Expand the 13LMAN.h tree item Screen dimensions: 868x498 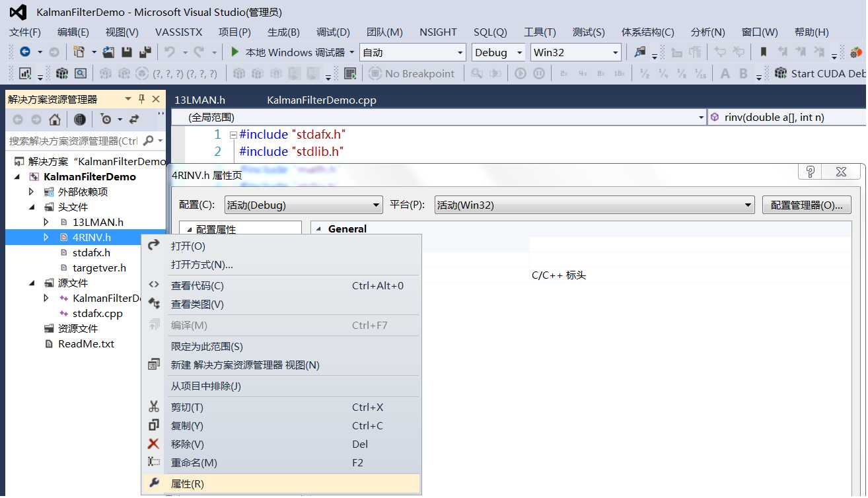point(46,222)
